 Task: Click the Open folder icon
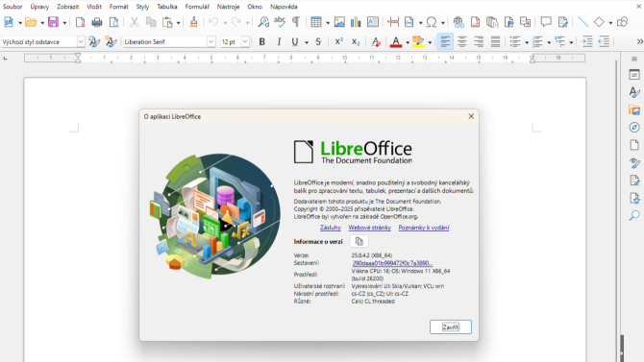(31, 22)
